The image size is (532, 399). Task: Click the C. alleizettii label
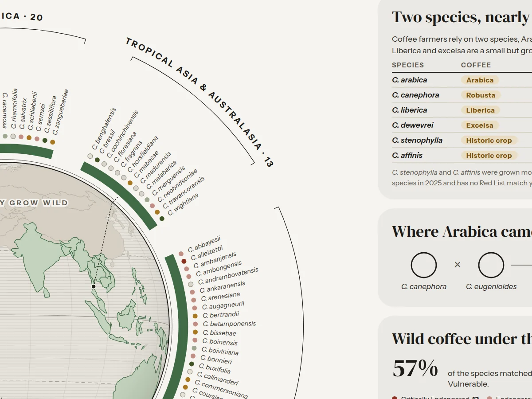click(x=207, y=252)
